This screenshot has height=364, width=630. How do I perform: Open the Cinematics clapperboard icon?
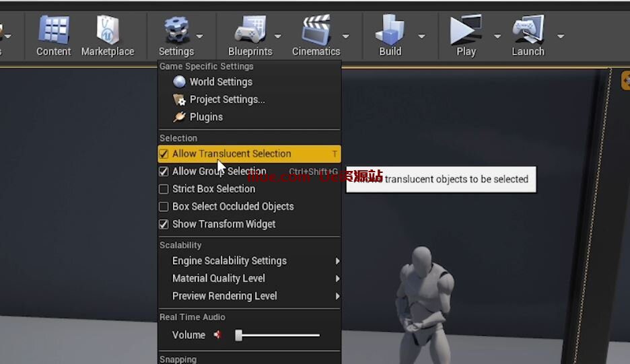316,31
